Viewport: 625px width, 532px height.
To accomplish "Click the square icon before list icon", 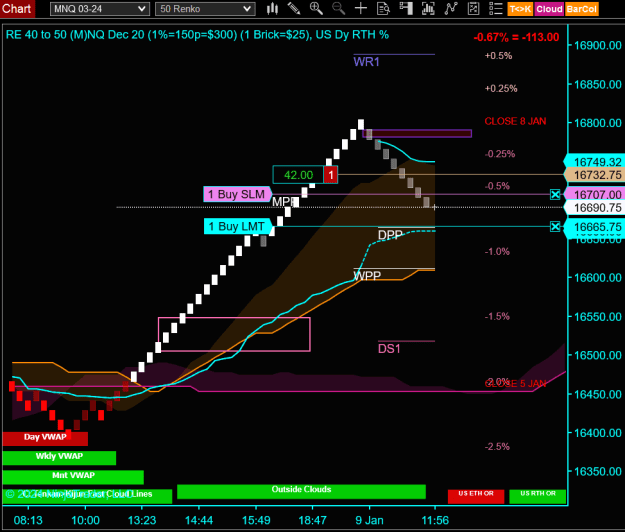I will click(x=473, y=8).
